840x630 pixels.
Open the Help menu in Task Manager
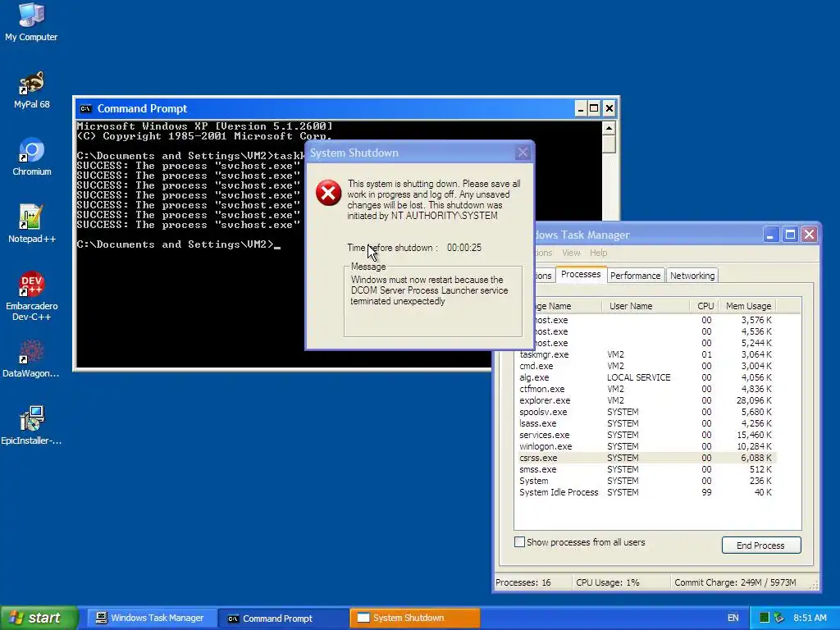(598, 253)
